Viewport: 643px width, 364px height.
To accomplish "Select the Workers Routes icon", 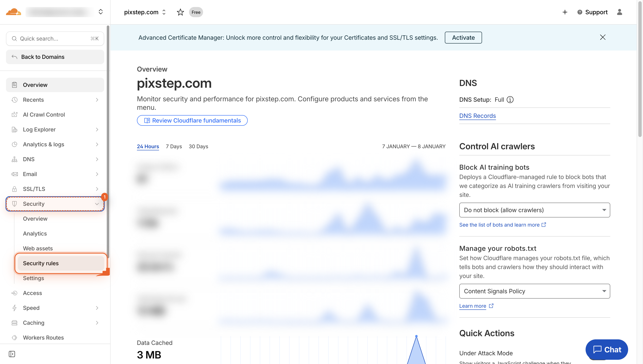I will (x=14, y=337).
